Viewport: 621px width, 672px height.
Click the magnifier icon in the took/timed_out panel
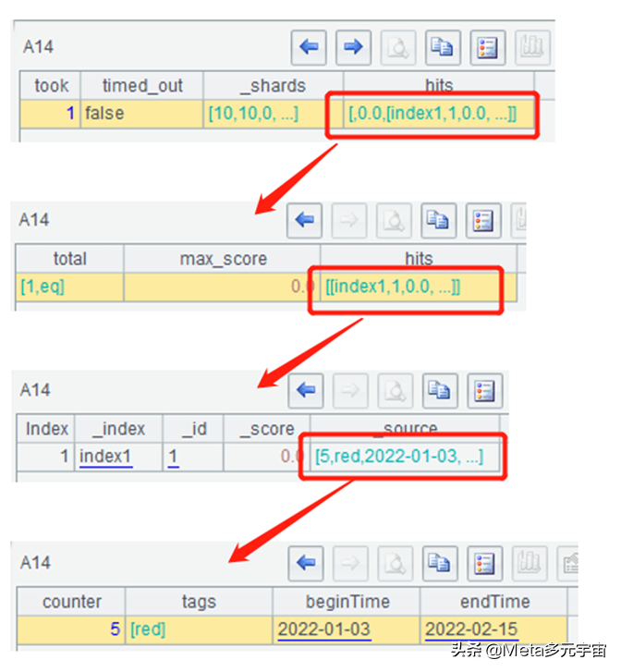398,47
